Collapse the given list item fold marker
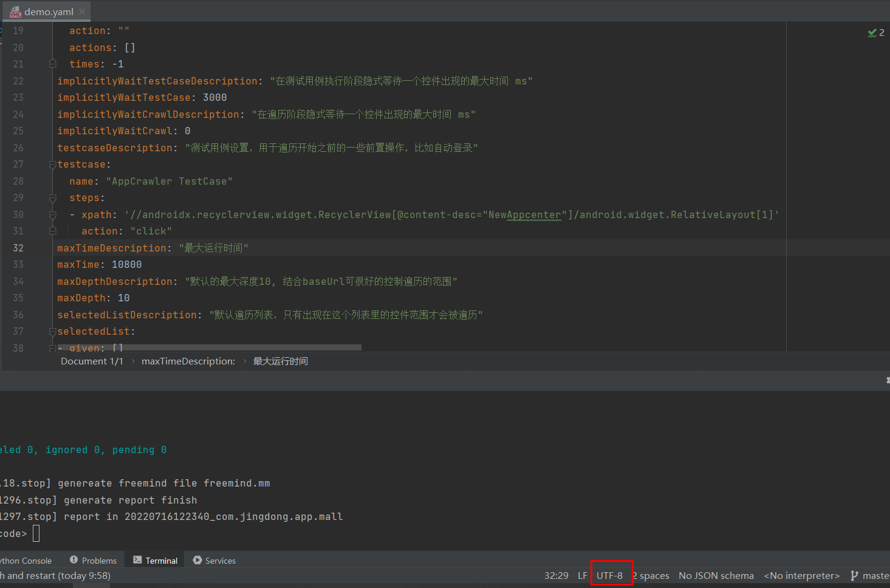Image resolution: width=890 pixels, height=588 pixels. coord(53,348)
